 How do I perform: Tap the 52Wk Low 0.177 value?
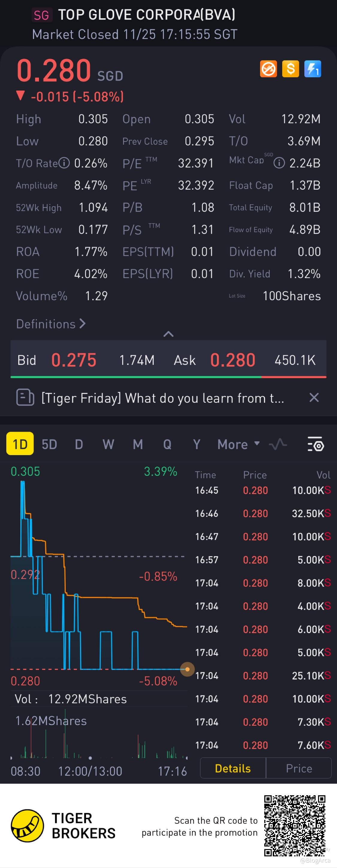tap(93, 230)
